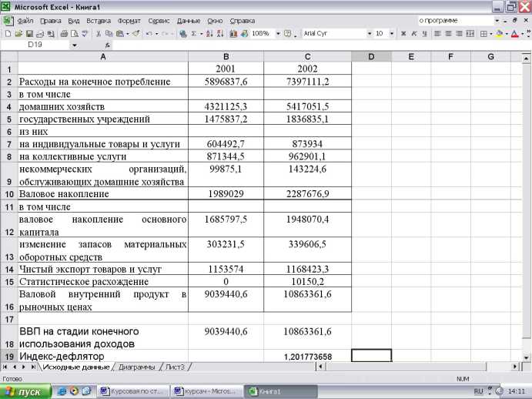Open the font size dropdown showing 10
The height and width of the screenshot is (399, 532).
(x=392, y=34)
